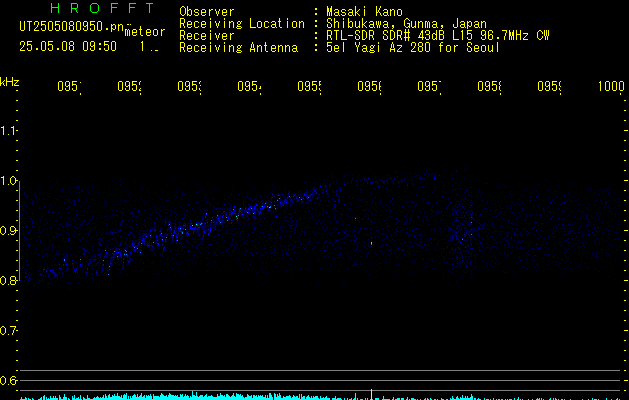The width and height of the screenshot is (629, 400).
Task: Click the 0952 time marker
Action: point(130,86)
